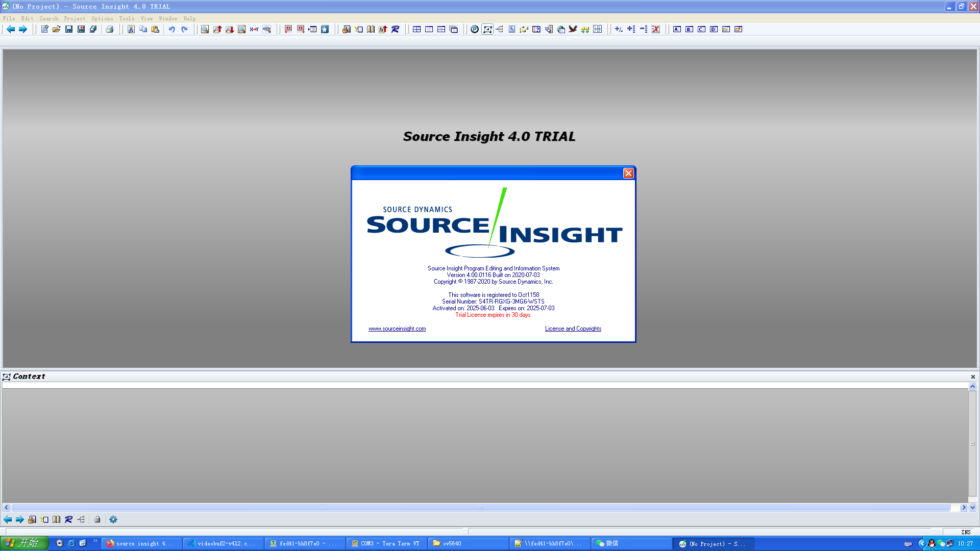
Task: Open the View menu
Action: [147, 18]
